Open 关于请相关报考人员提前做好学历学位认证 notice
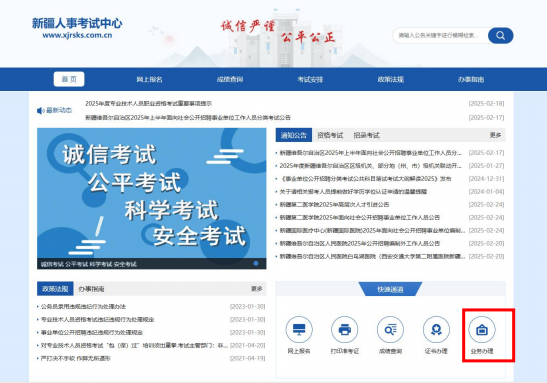 point(353,192)
